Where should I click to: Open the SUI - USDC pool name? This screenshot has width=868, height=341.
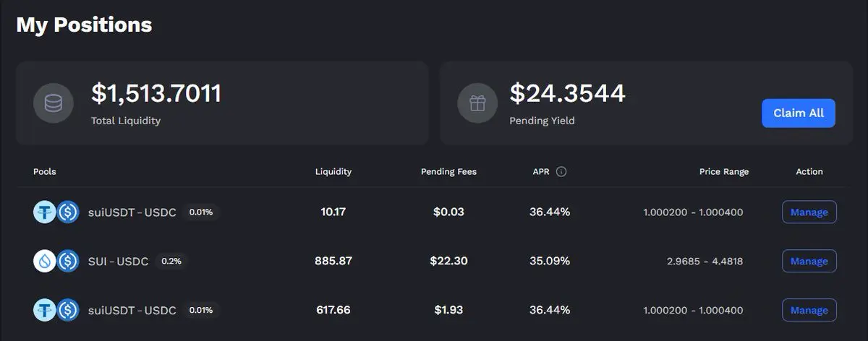click(118, 262)
